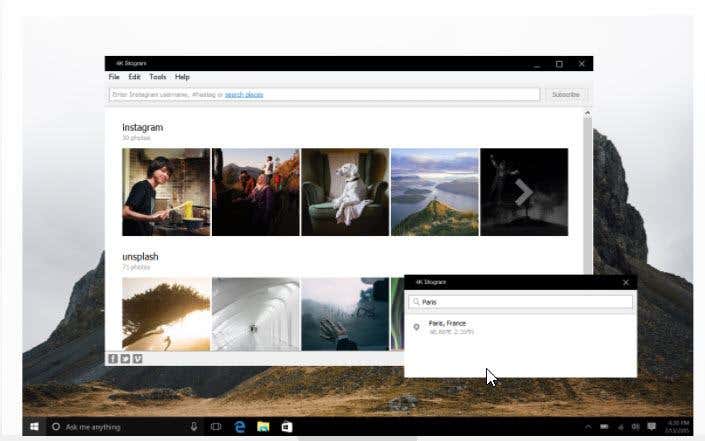Click the Cortana microphone icon

tap(194, 427)
